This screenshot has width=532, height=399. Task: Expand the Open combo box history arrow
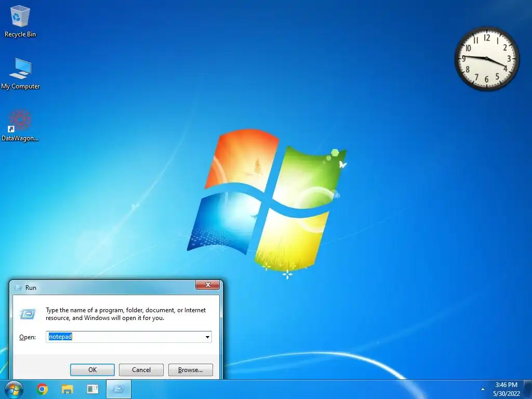coord(207,337)
